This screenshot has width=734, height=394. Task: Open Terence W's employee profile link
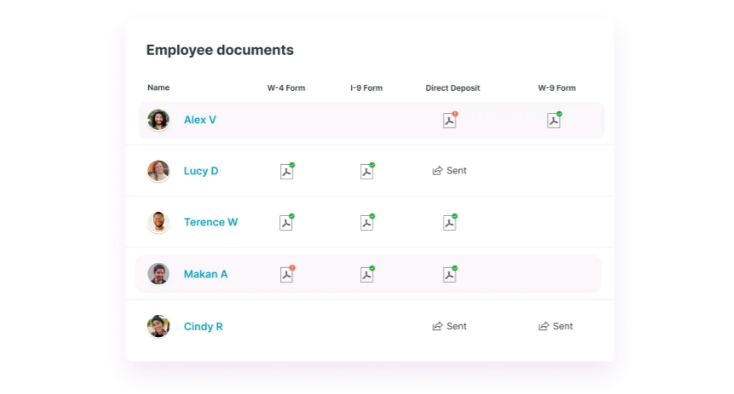pos(211,222)
